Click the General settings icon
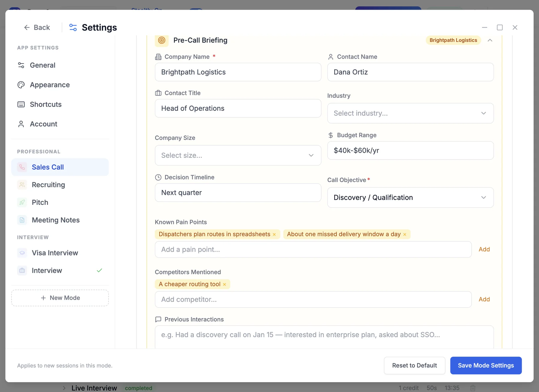539x392 pixels. point(21,65)
